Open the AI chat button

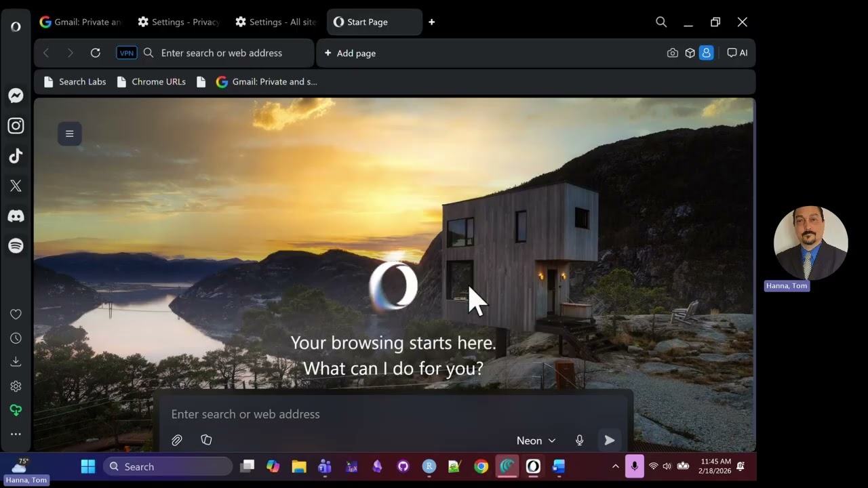pyautogui.click(x=737, y=53)
